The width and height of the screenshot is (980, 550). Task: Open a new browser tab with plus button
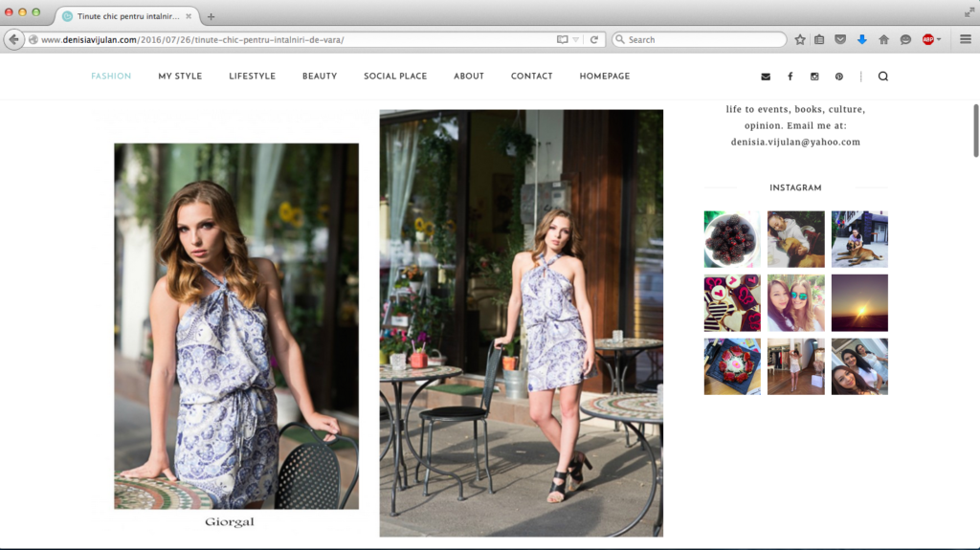pos(211,16)
